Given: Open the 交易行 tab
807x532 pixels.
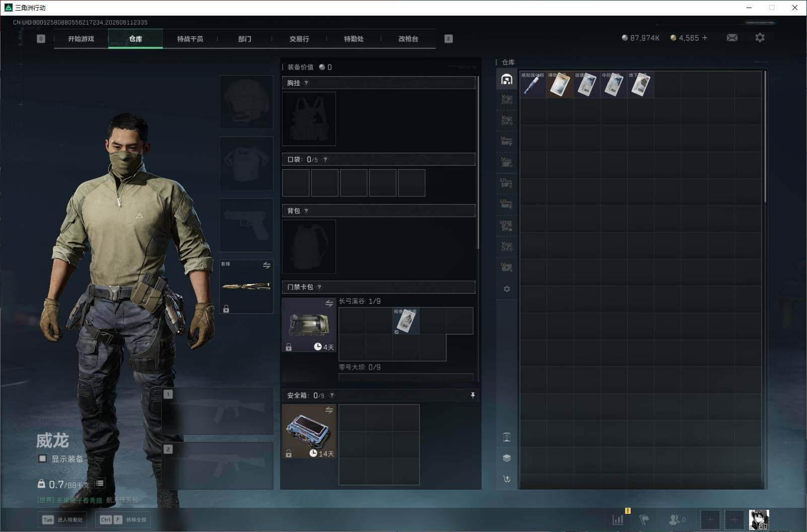Looking at the screenshot, I should [299, 39].
